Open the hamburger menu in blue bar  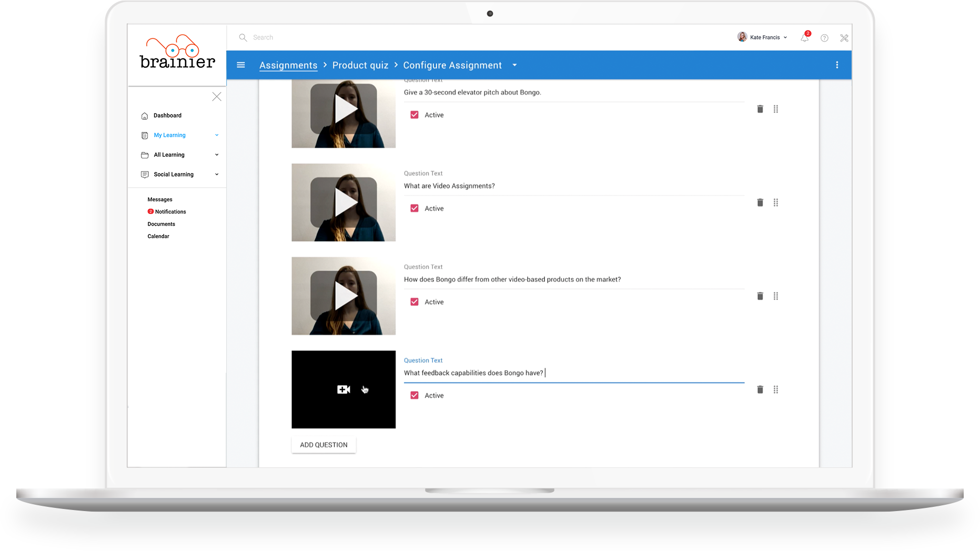[x=241, y=65]
